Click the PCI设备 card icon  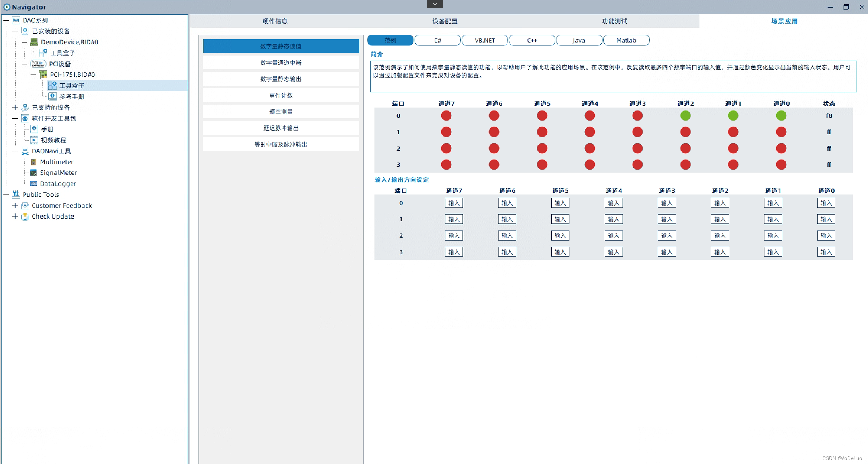point(38,64)
